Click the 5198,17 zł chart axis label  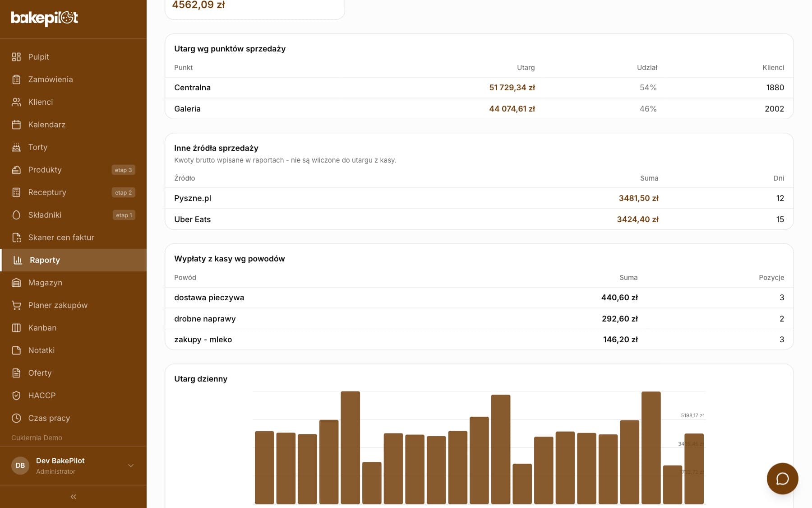tap(692, 415)
